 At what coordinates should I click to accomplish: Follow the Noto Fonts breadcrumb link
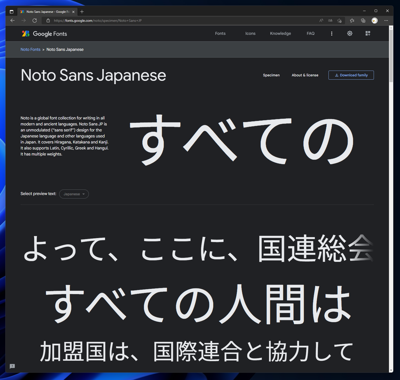[30, 49]
